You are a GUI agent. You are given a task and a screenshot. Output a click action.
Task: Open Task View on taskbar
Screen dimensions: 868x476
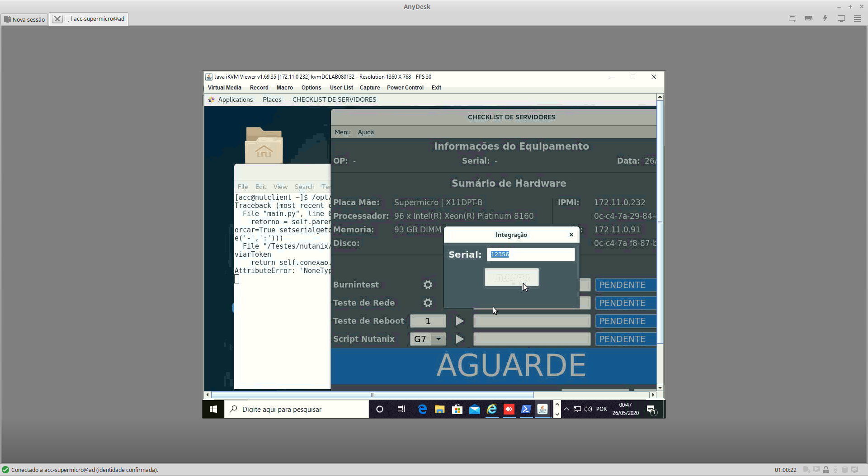point(401,409)
